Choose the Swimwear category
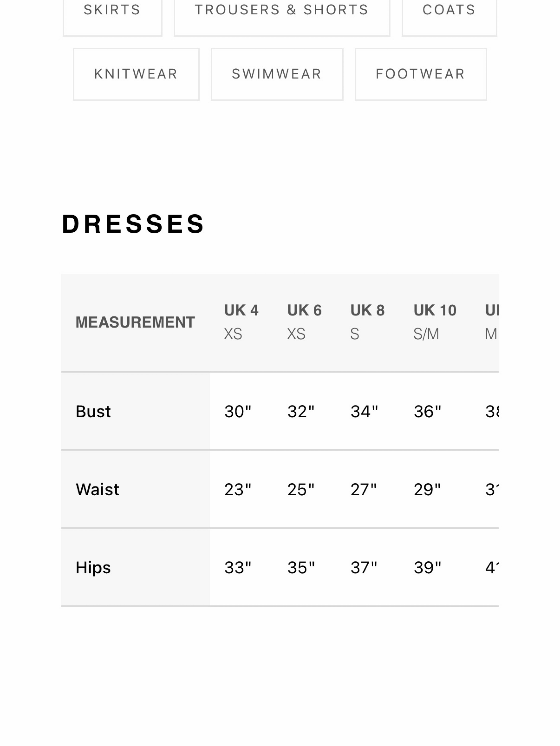 pos(277,74)
